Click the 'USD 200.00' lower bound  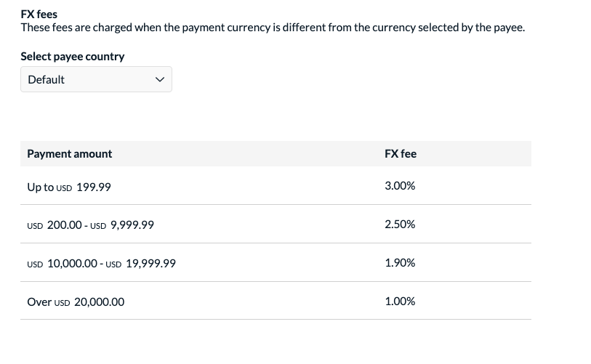click(55, 225)
